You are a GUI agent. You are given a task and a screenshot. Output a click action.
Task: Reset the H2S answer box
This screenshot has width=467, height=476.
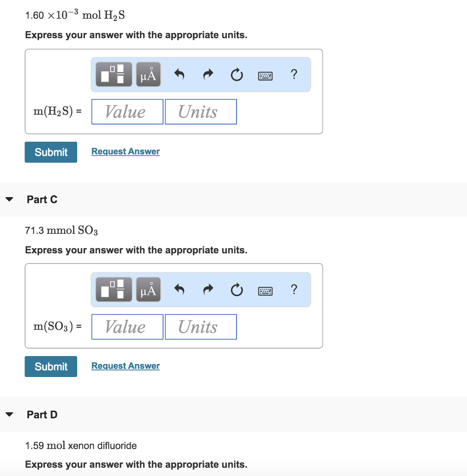pos(237,74)
